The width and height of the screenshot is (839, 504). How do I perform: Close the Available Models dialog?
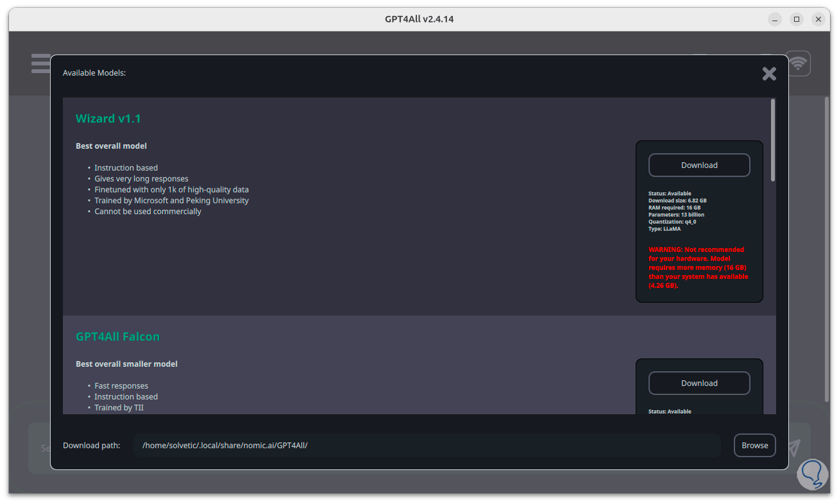click(x=769, y=74)
